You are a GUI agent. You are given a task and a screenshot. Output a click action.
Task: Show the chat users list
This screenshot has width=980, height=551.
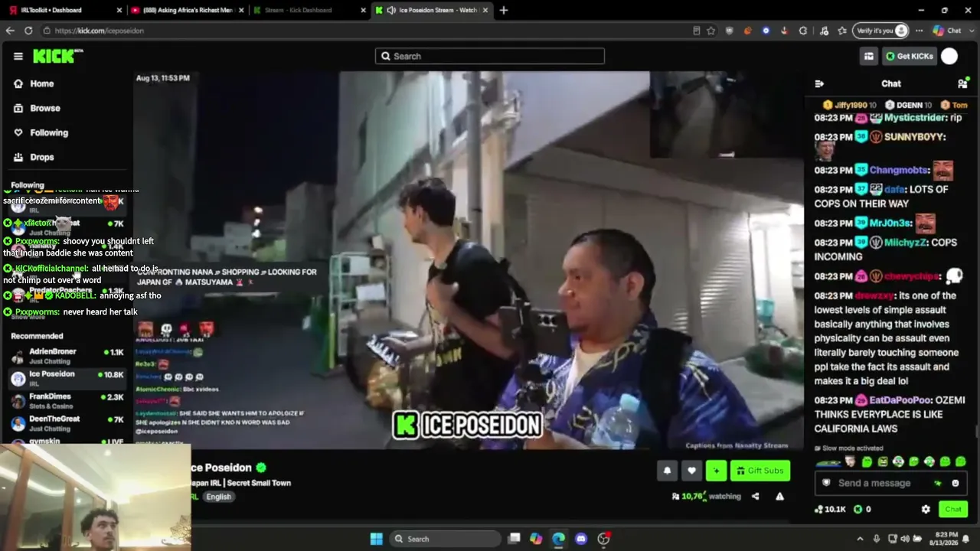[x=962, y=83]
